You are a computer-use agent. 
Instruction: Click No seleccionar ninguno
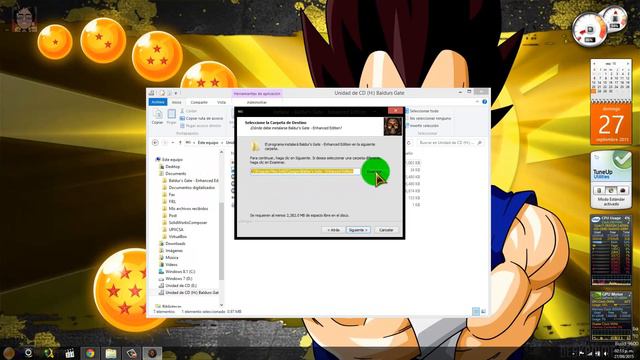coord(429,118)
